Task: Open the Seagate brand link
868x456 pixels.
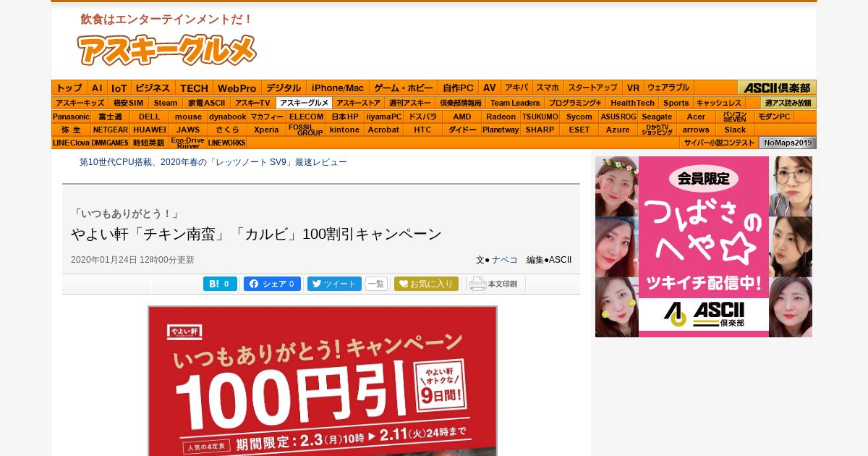Action: click(657, 117)
